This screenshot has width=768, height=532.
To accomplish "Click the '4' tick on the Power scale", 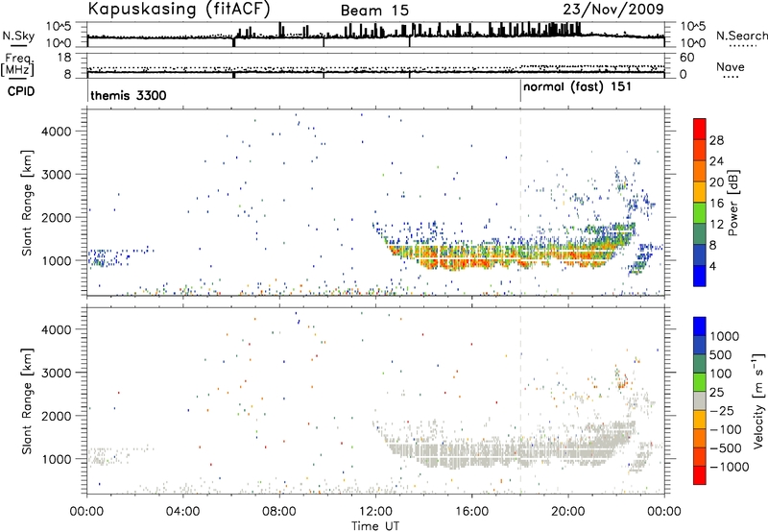I will (712, 266).
